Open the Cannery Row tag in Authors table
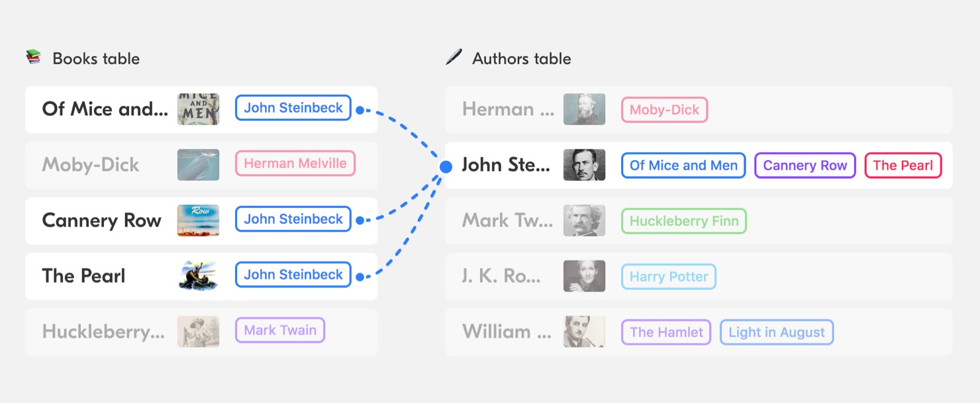 click(805, 166)
